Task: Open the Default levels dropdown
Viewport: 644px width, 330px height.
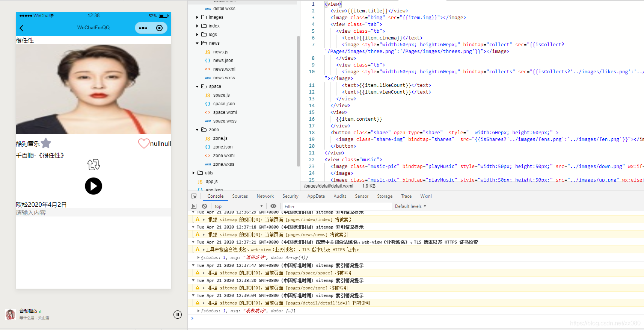Action: click(x=410, y=206)
